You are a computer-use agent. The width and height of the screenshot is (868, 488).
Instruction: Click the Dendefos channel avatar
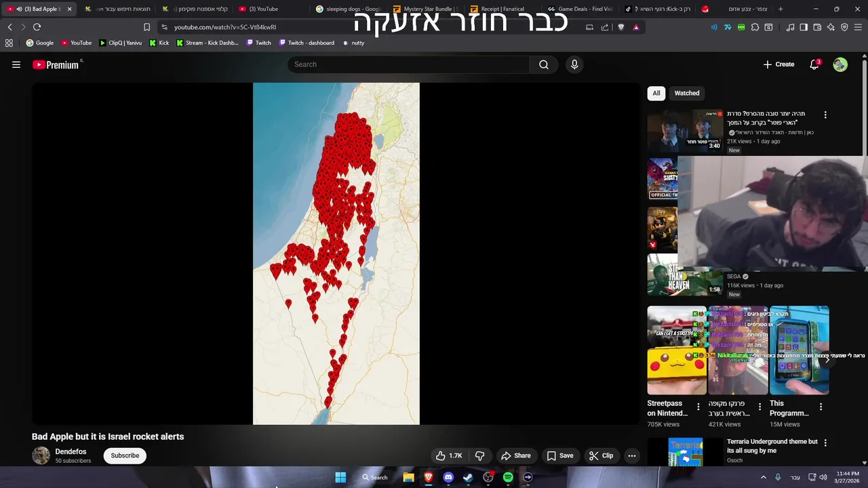coord(41,455)
